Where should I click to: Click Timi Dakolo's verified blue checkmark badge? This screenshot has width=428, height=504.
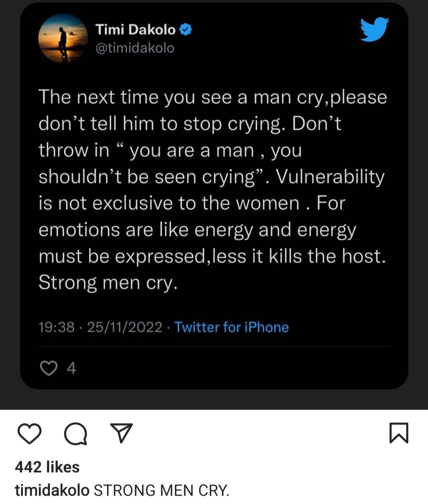tap(185, 30)
